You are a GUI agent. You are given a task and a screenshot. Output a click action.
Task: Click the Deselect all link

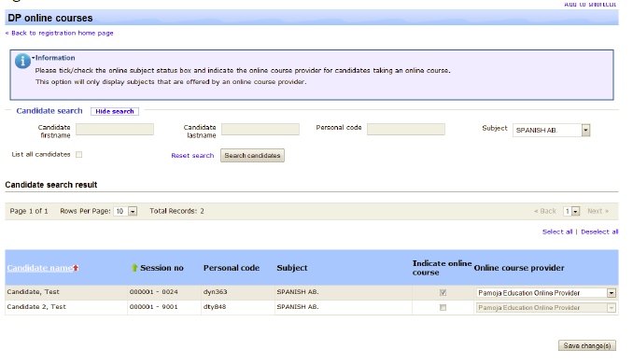599,231
